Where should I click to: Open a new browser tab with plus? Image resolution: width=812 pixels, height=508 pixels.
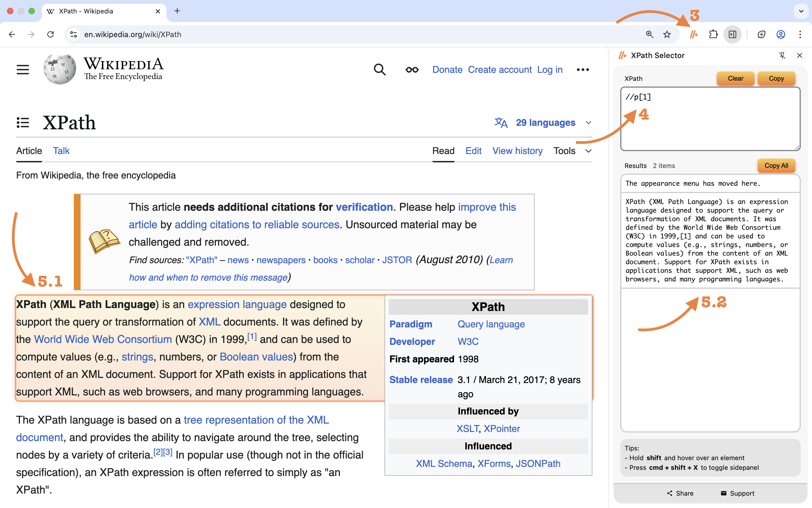pyautogui.click(x=177, y=11)
